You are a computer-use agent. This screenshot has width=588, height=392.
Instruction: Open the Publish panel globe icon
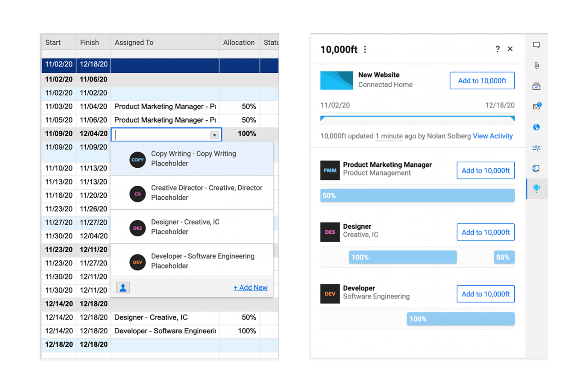536,127
